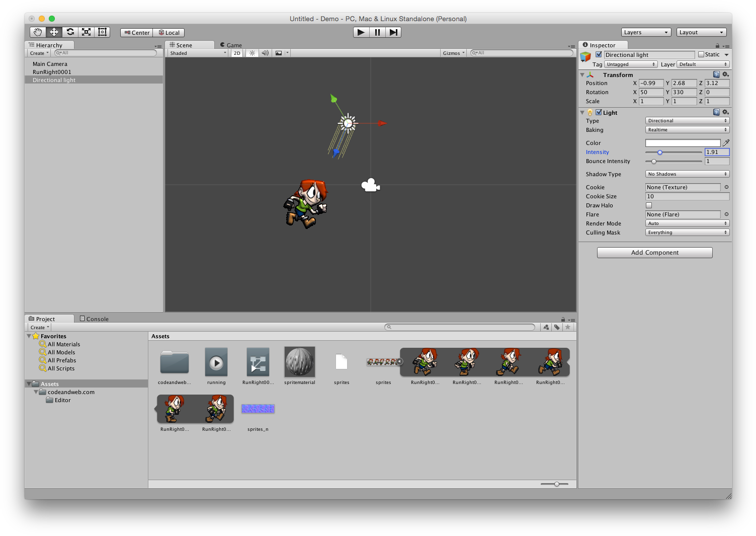Image resolution: width=756 pixels, height=536 pixels.
Task: Select the Hand tool in toolbar
Action: [38, 32]
